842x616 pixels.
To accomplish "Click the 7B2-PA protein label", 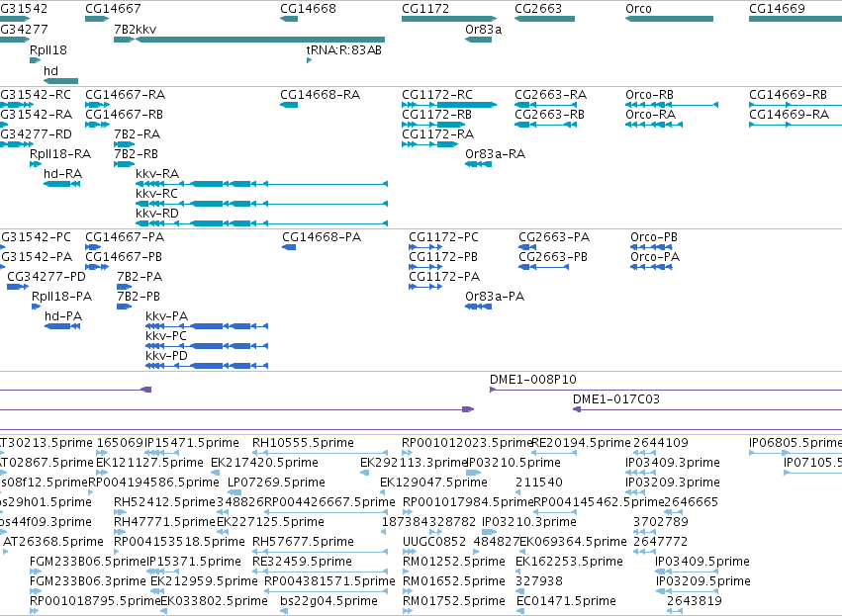I will (x=140, y=278).
